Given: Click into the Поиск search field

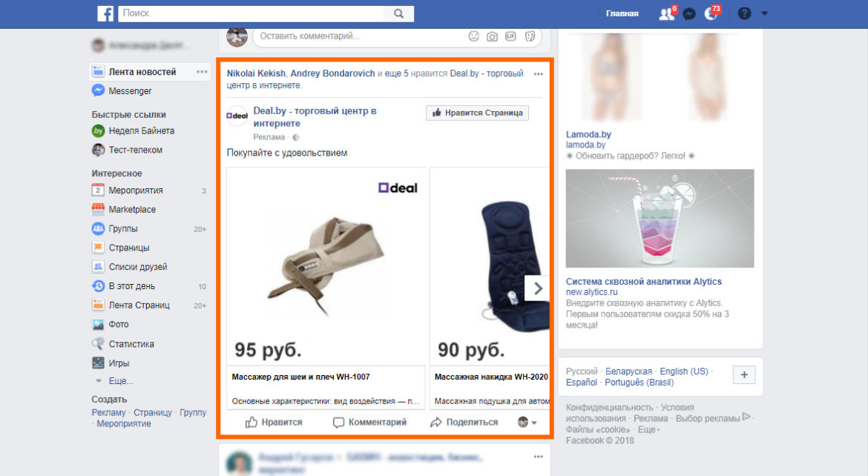Looking at the screenshot, I should coord(251,13).
